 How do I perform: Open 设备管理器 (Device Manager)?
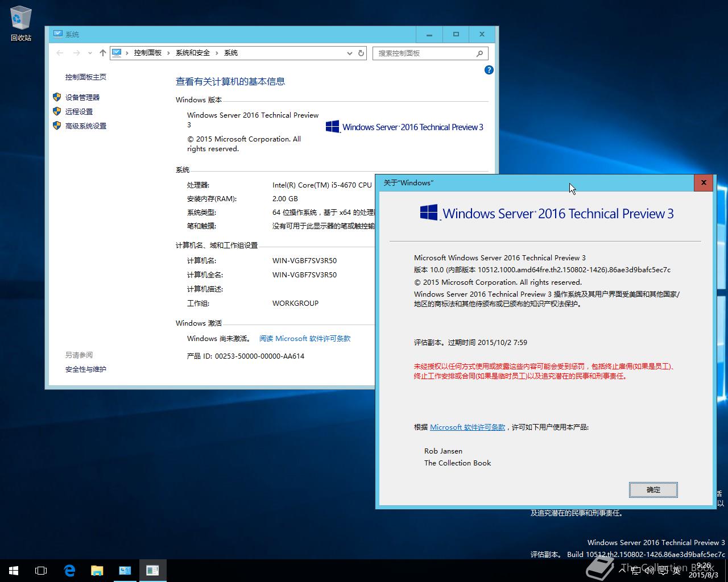(82, 97)
